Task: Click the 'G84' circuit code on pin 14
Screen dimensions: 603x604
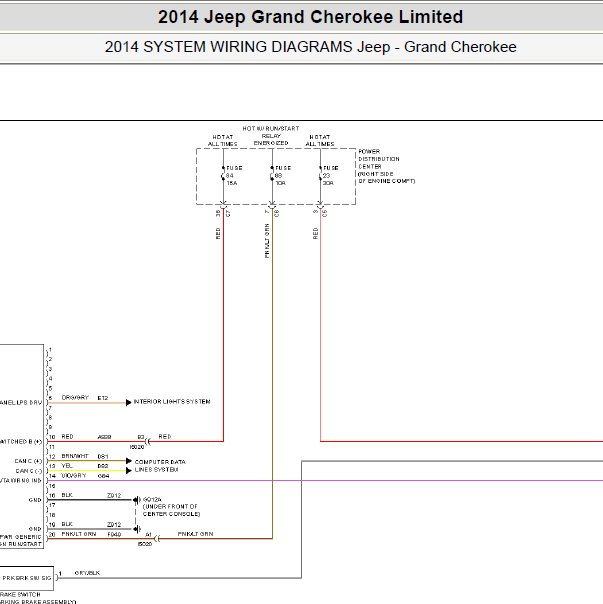Action: click(103, 476)
